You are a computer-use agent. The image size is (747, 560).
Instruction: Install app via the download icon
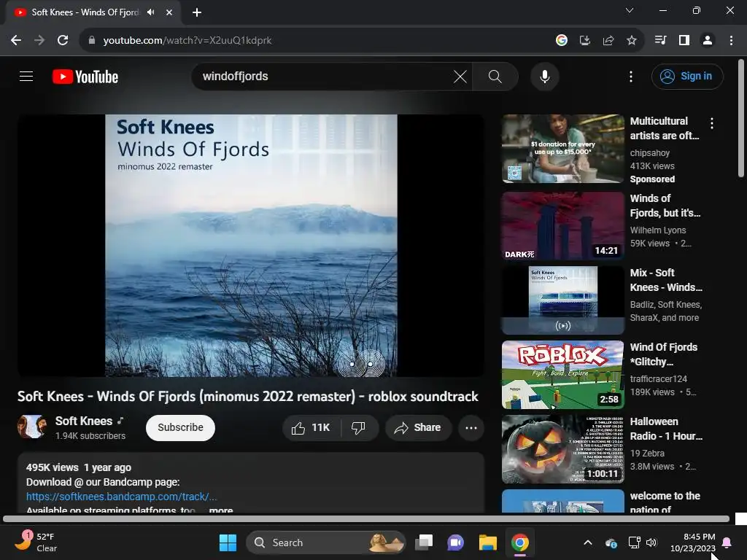point(584,40)
